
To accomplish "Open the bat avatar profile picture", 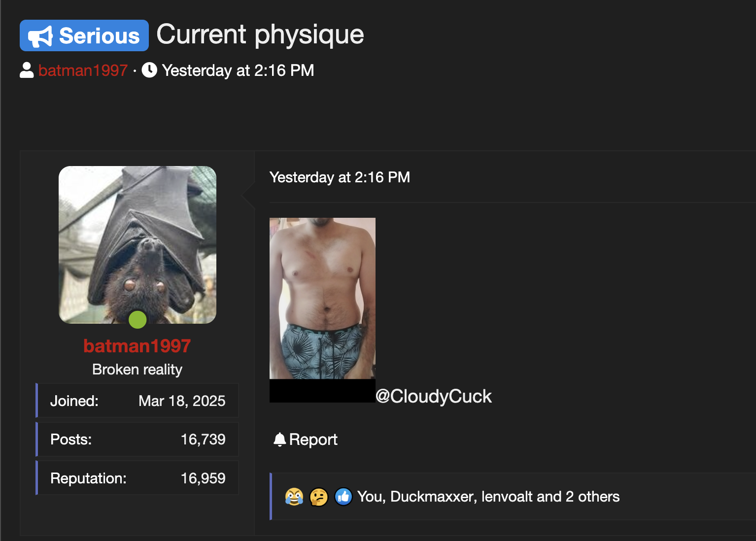I will coord(137,245).
